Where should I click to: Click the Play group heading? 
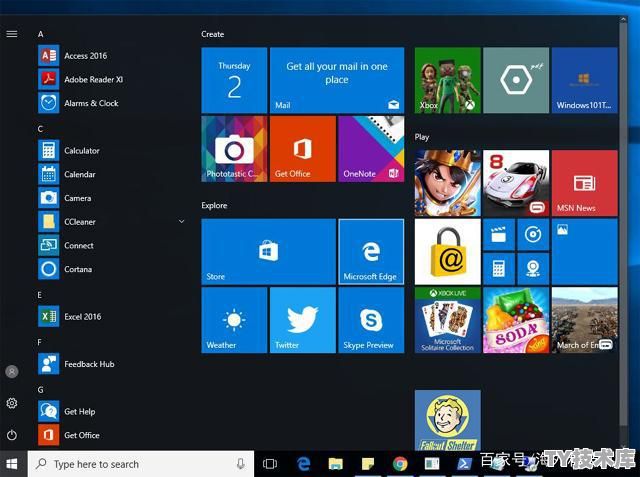[422, 137]
